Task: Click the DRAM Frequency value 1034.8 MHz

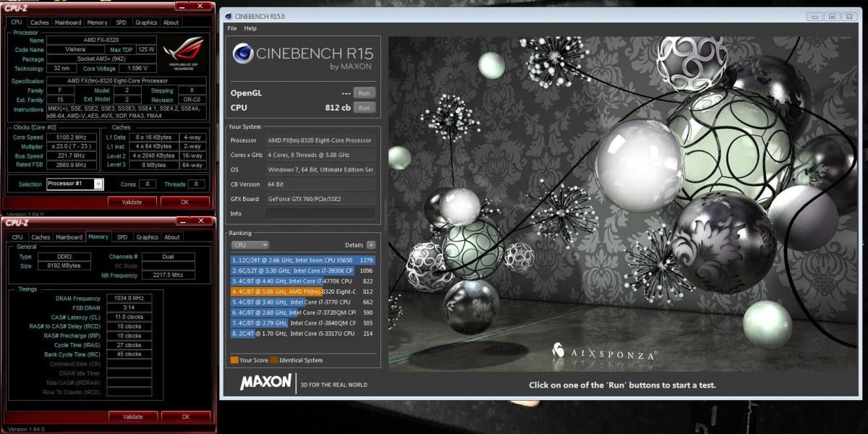Action: 129,298
